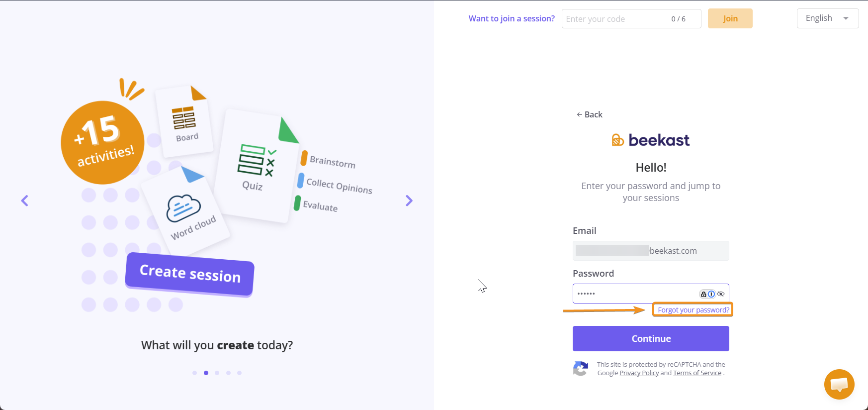Focus the Password input field
This screenshot has height=410, width=868.
(x=634, y=294)
